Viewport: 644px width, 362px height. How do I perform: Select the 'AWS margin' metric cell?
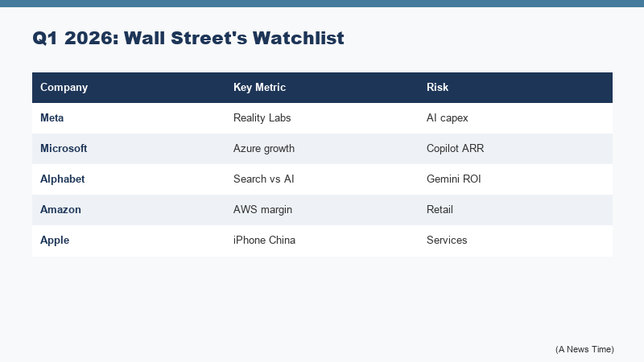click(262, 210)
